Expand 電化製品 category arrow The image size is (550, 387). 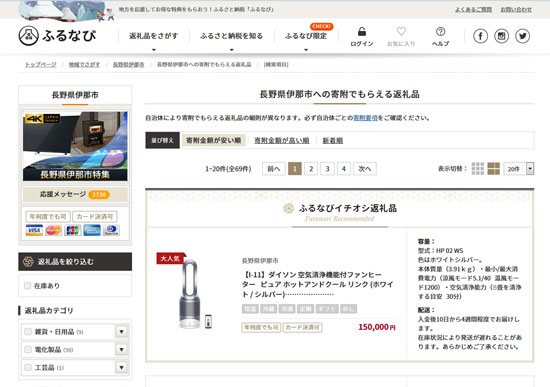click(121, 349)
